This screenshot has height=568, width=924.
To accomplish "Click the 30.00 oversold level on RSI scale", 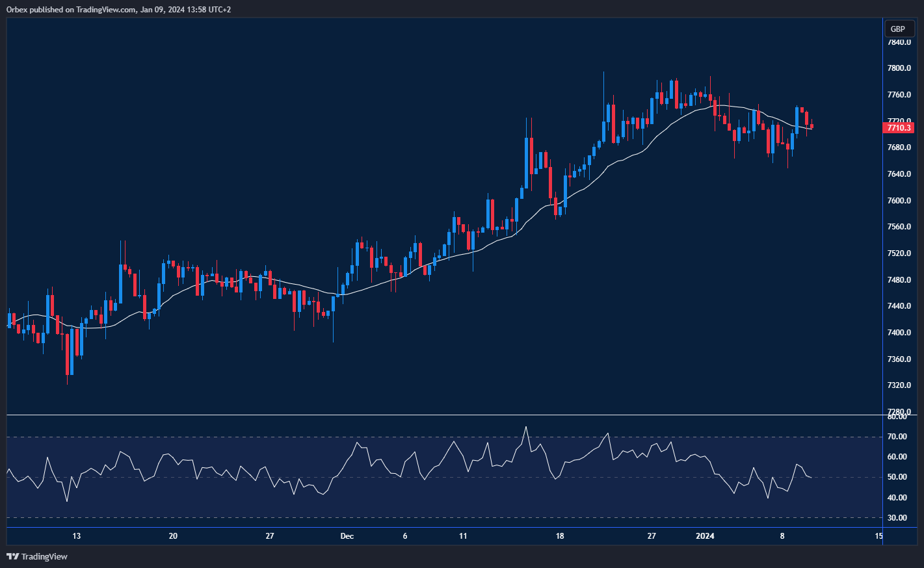I will pos(897,518).
